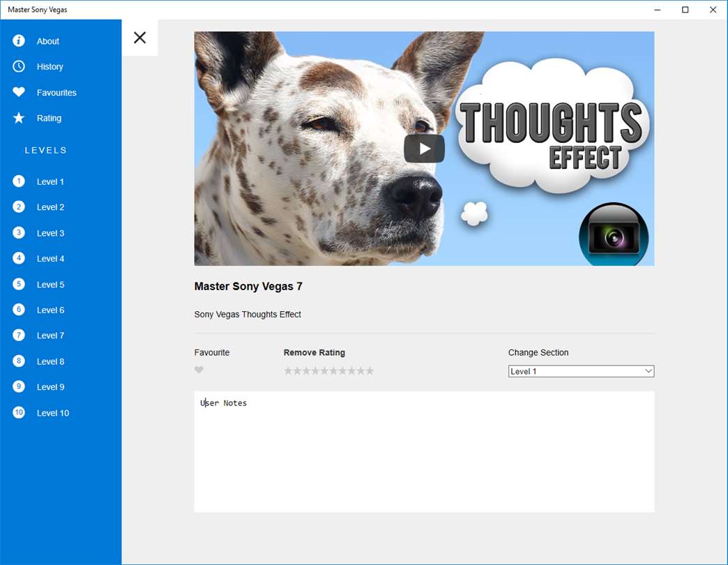Click the Level 3 number badge
Screen dimensions: 728x565
click(x=19, y=232)
